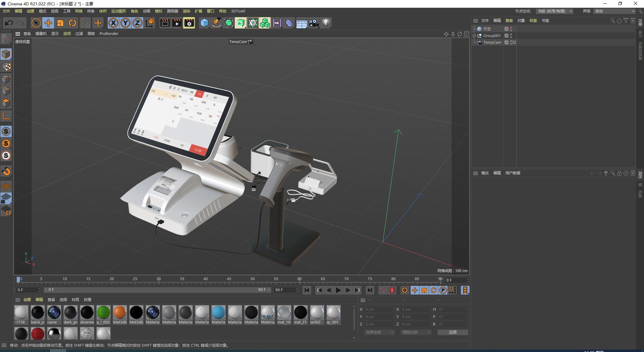Click the Undo arrow icon
The width and height of the screenshot is (644, 352).
[9, 23]
